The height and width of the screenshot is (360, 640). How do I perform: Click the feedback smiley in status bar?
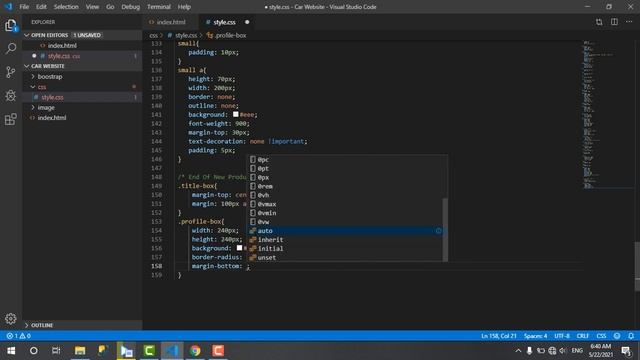pos(617,336)
